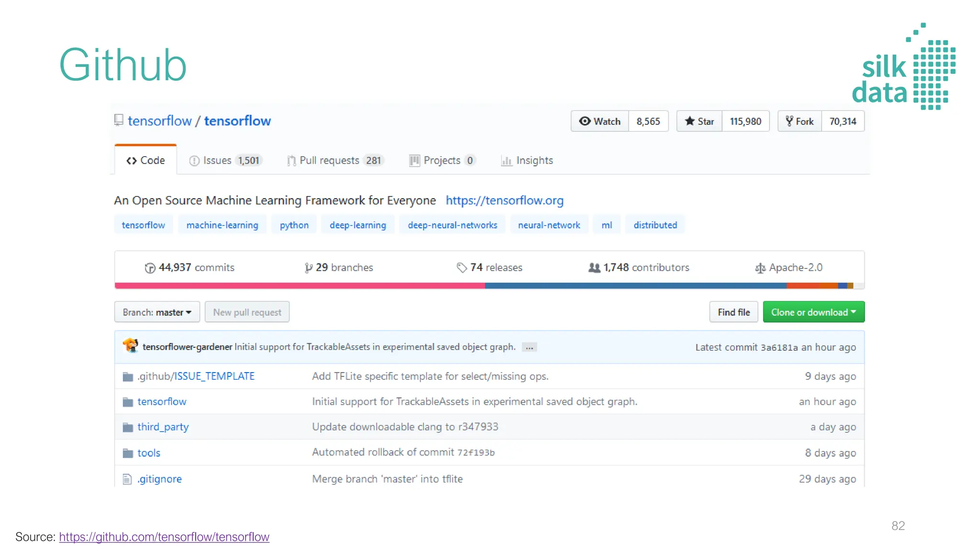Expand the Clone or download dropdown
Image resolution: width=980 pixels, height=551 pixels.
coord(813,312)
